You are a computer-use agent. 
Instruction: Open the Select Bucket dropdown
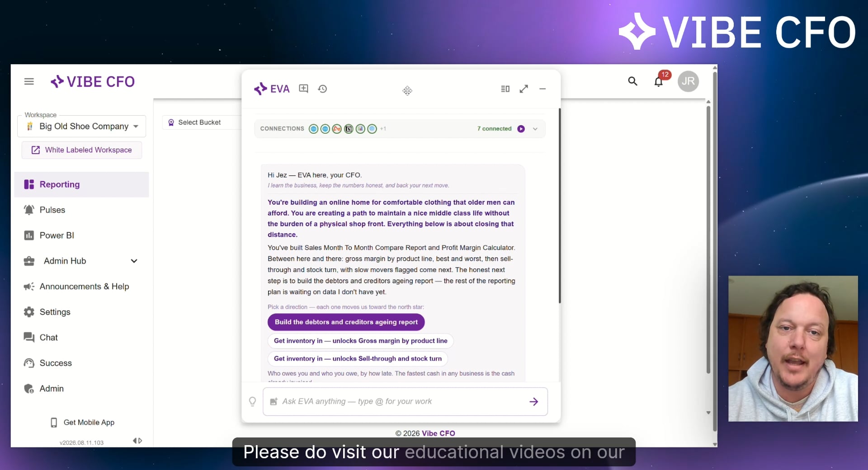point(201,122)
